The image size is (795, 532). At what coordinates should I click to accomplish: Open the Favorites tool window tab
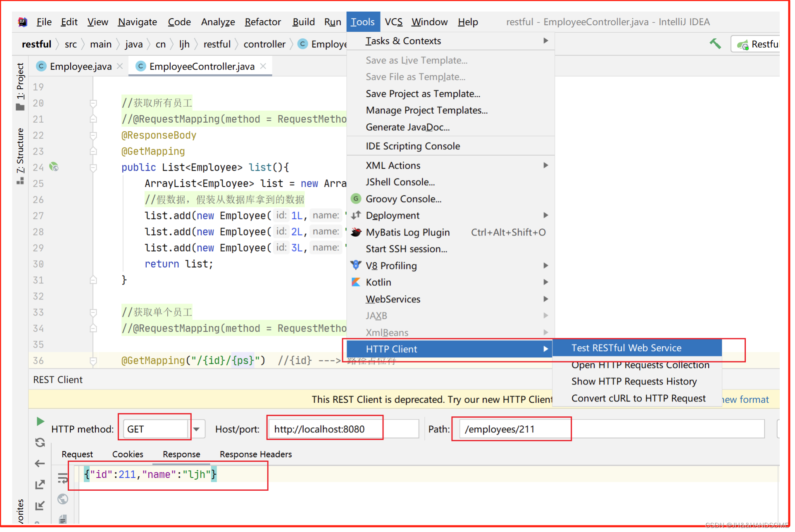point(20,512)
